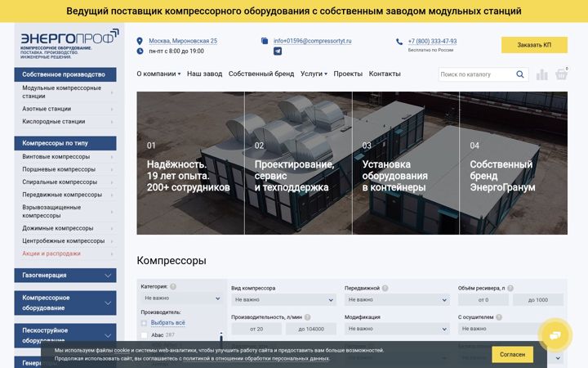588x368 pixels.
Task: Click the location pin icon
Action: [140, 41]
